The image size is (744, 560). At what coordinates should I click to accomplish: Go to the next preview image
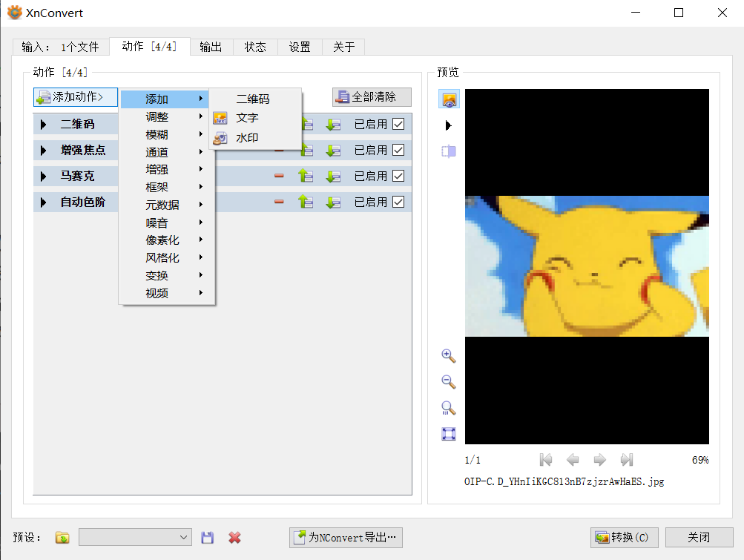pos(600,459)
